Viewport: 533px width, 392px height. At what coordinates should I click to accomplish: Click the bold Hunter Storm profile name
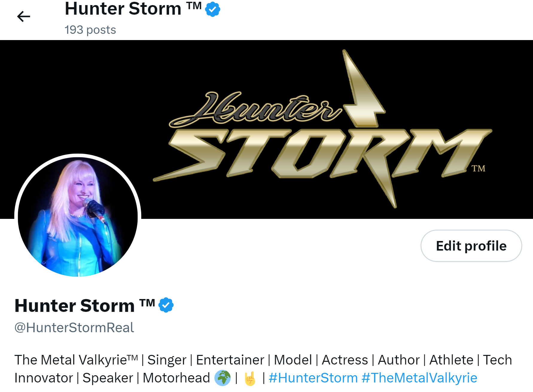[85, 306]
